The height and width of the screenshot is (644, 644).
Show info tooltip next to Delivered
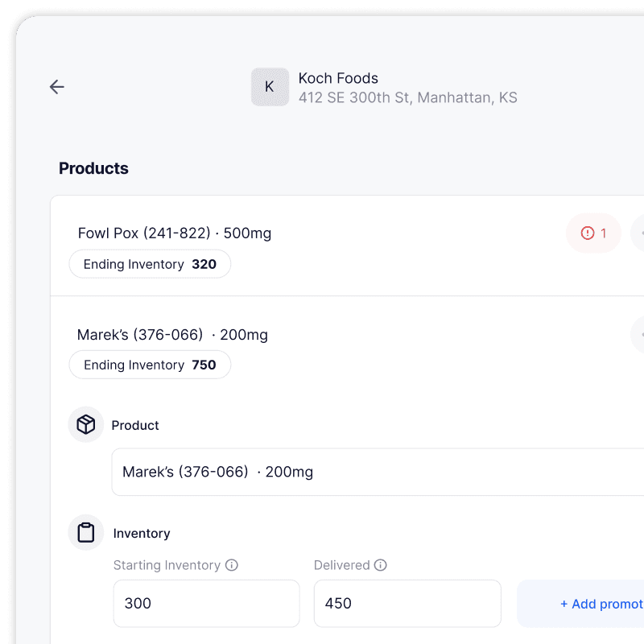click(x=380, y=565)
